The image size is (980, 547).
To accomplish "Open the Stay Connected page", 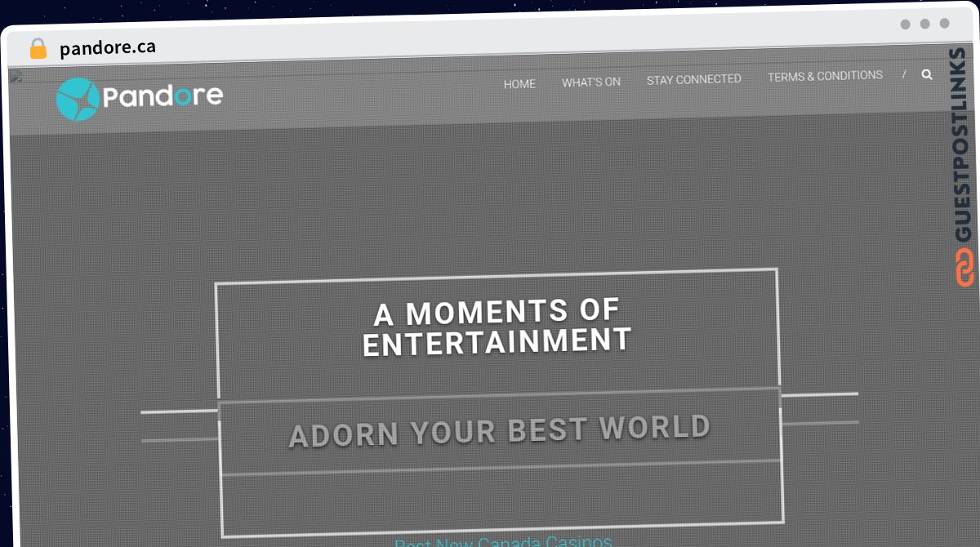I will coord(694,79).
